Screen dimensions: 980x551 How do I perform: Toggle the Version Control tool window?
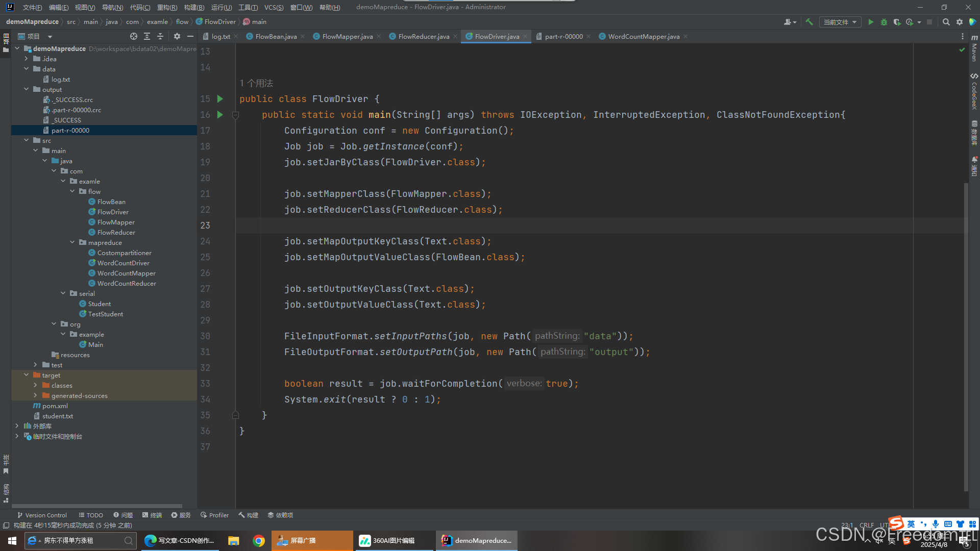(42, 515)
